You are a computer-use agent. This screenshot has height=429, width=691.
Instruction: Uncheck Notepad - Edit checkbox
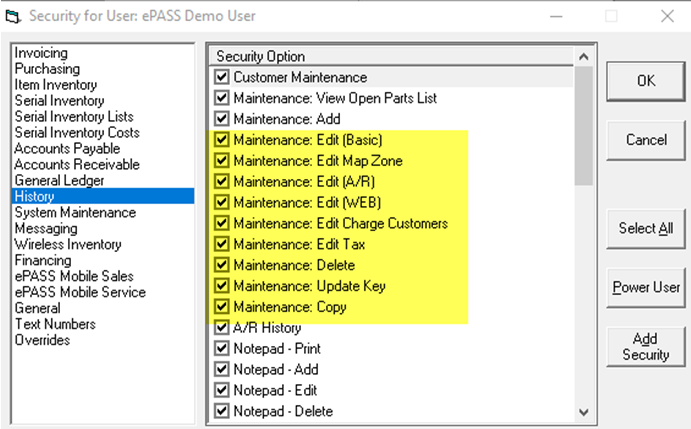pyautogui.click(x=221, y=390)
